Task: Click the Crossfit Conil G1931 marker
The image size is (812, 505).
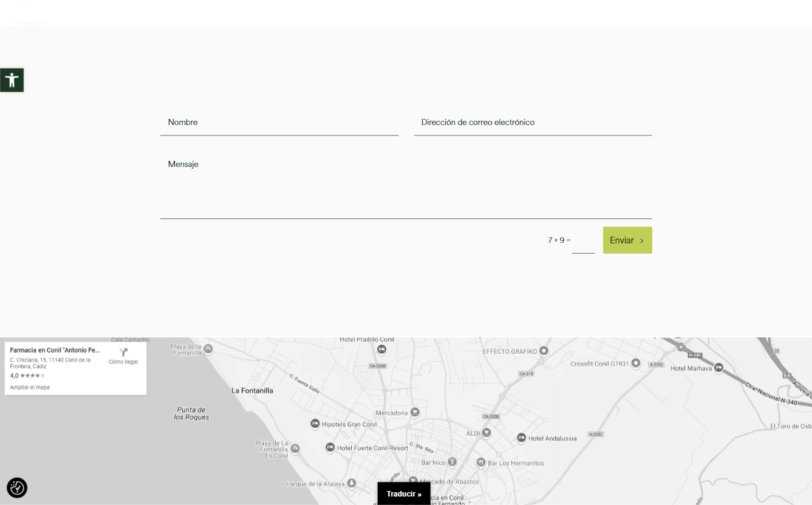Action: (x=636, y=364)
